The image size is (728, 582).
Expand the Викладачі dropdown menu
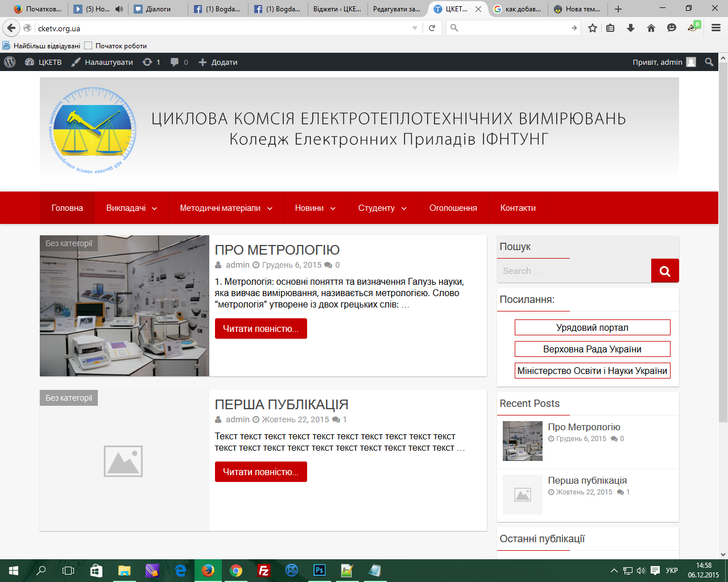pos(131,208)
